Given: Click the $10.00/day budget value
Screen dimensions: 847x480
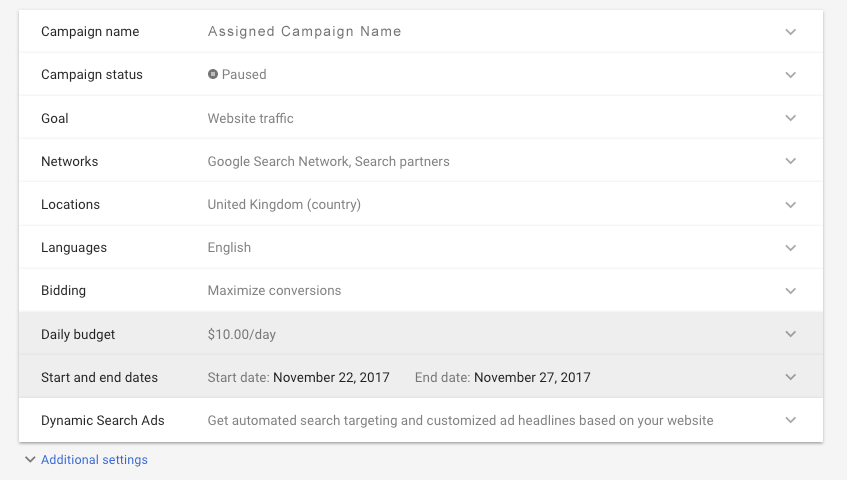Looking at the screenshot, I should (241, 335).
